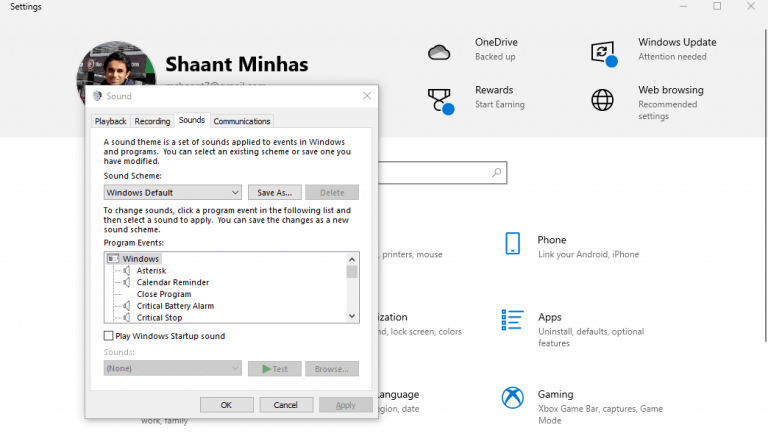Viewport: 768px width, 433px height.
Task: Click the search magnifier icon in Settings
Action: [497, 172]
